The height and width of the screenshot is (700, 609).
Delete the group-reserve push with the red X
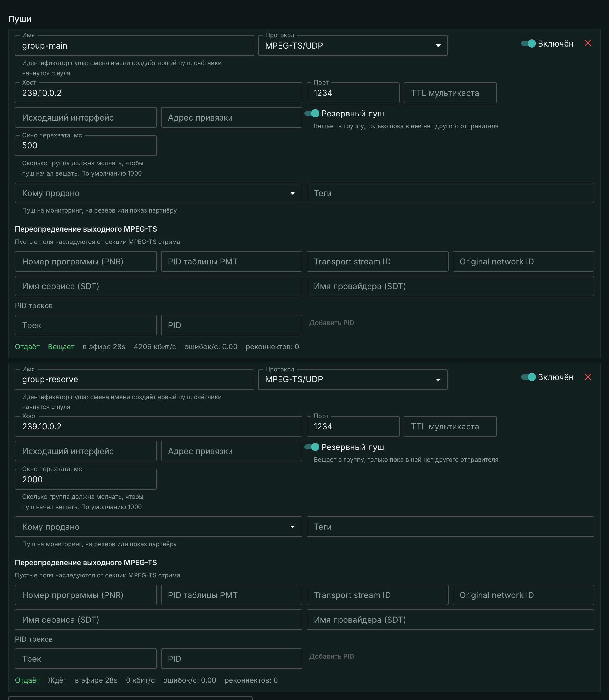(x=588, y=377)
